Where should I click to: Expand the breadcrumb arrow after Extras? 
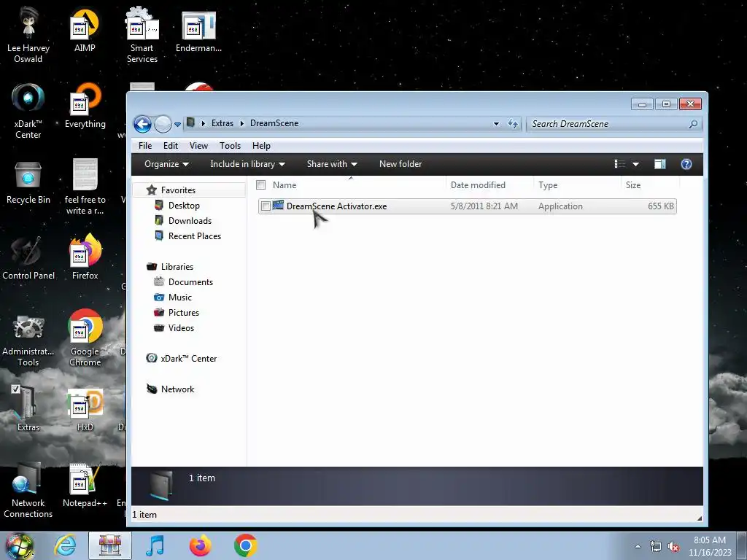(241, 123)
